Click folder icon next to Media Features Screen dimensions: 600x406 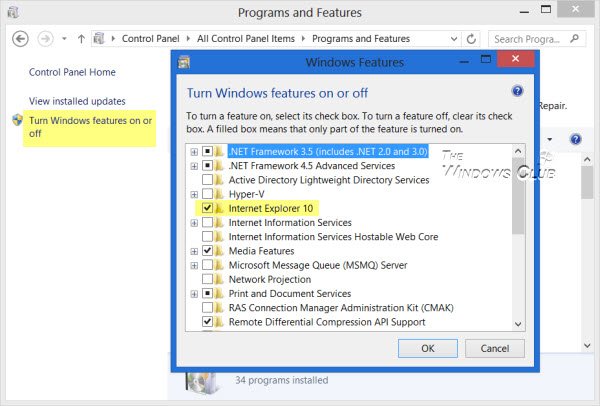tap(219, 251)
